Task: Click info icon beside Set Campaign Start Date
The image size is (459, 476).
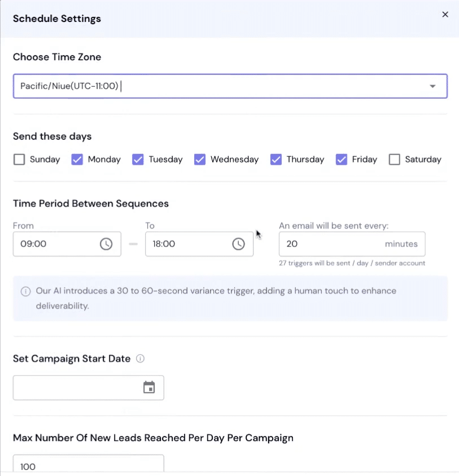Action: [x=140, y=359]
